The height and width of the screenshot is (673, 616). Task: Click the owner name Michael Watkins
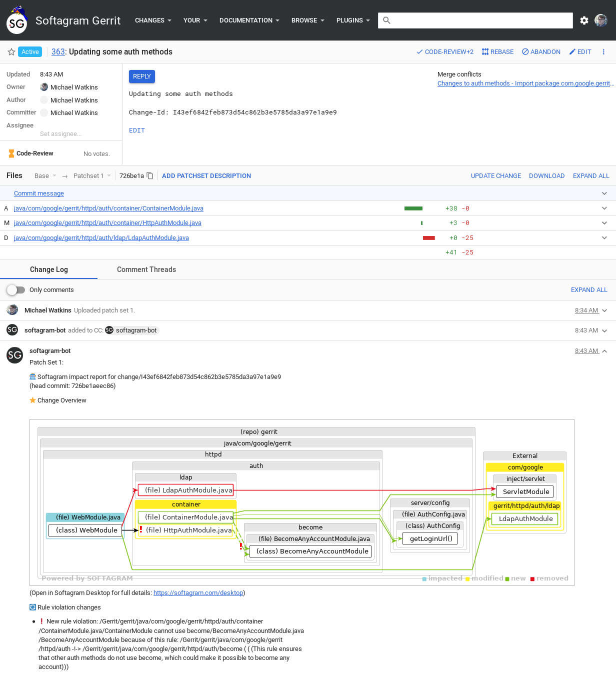tap(74, 87)
